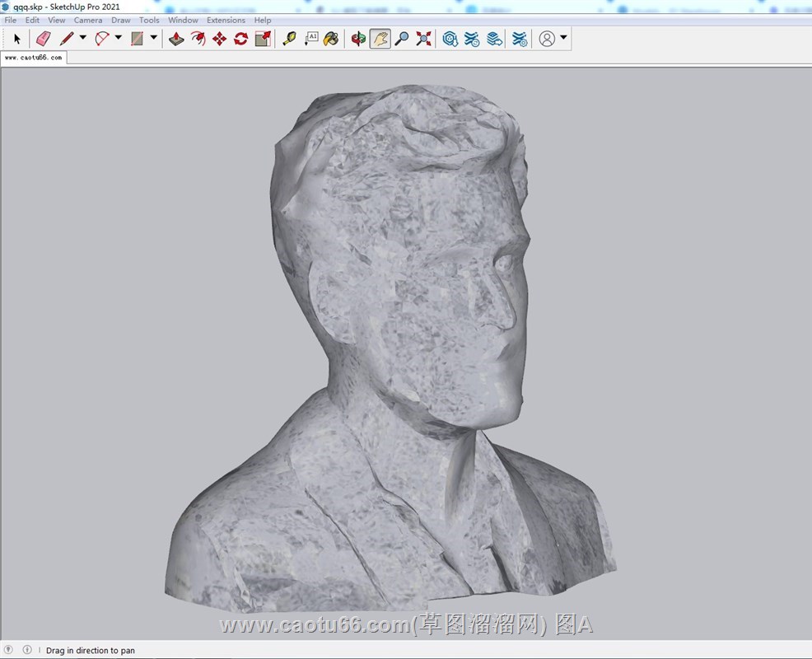This screenshot has height=659, width=812.
Task: Pick the pink Eraser tool
Action: pos(43,39)
